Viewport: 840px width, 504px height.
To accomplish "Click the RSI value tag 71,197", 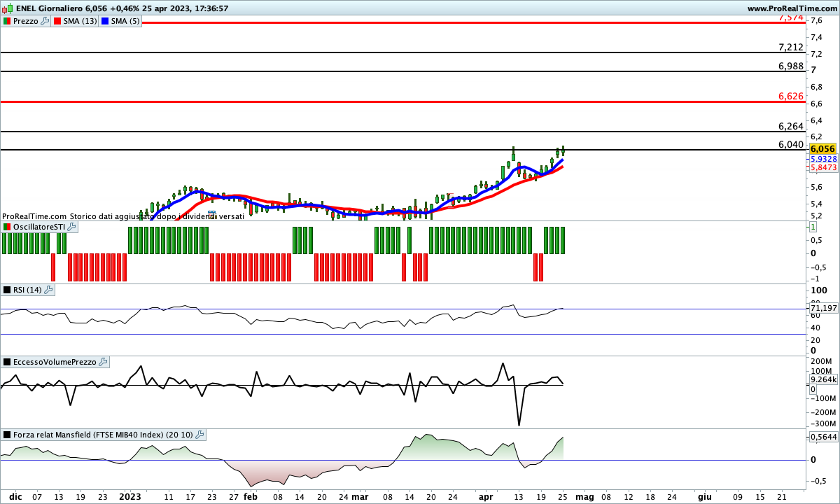I will point(823,308).
